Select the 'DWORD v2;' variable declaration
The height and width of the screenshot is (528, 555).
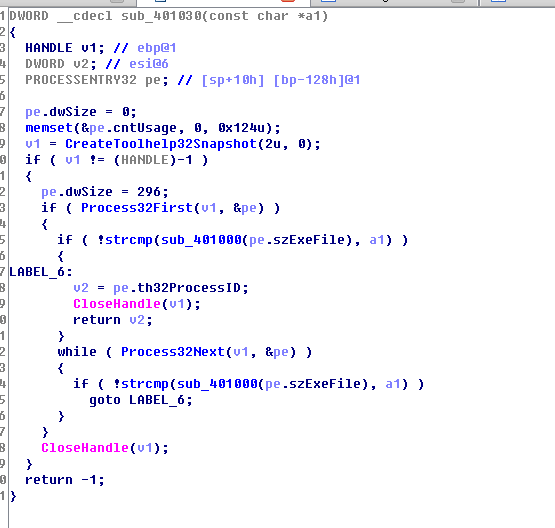point(61,64)
